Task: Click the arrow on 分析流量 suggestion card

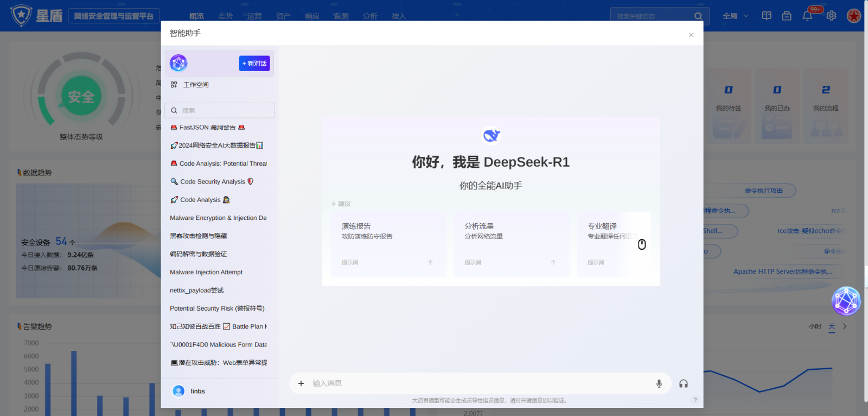Action: pos(553,262)
